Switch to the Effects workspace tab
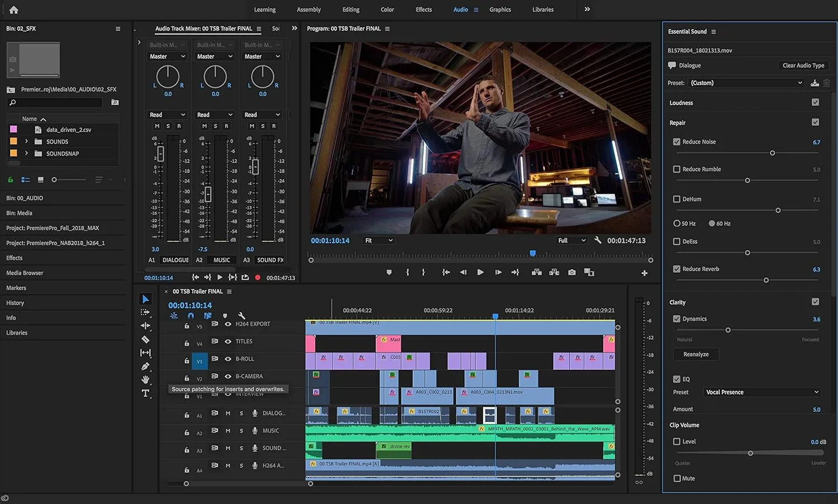838x504 pixels. pyautogui.click(x=423, y=9)
